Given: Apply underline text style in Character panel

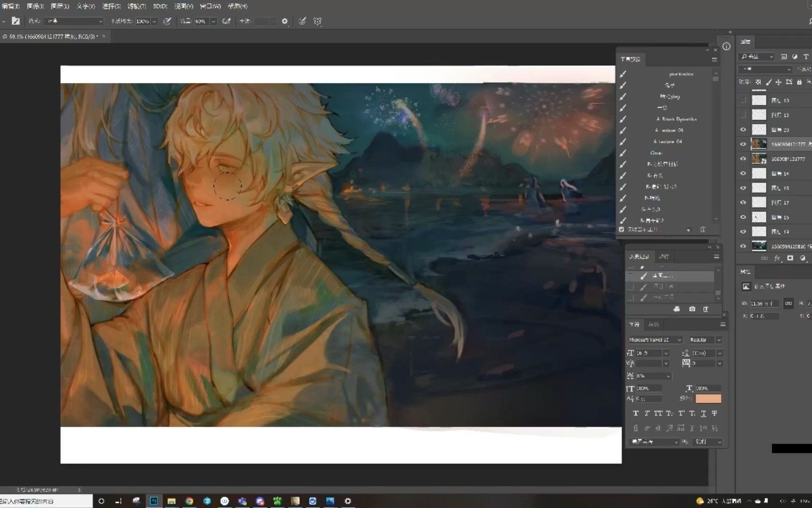Looking at the screenshot, I should pos(703,413).
